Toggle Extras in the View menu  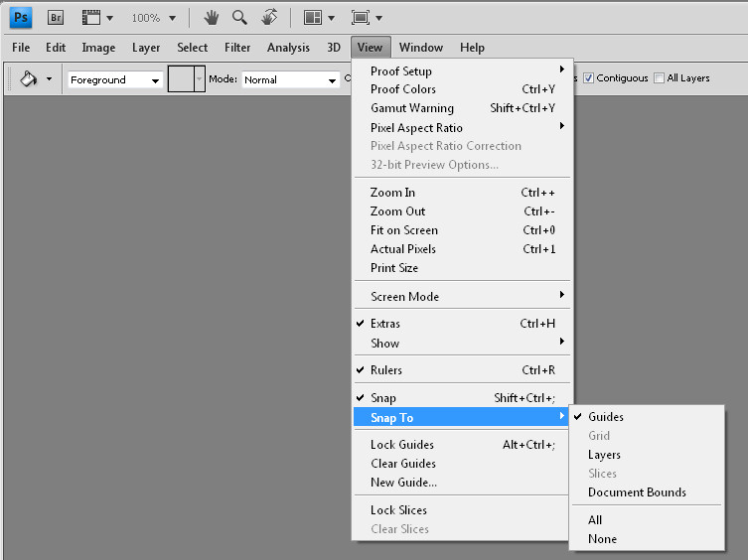pyautogui.click(x=462, y=324)
